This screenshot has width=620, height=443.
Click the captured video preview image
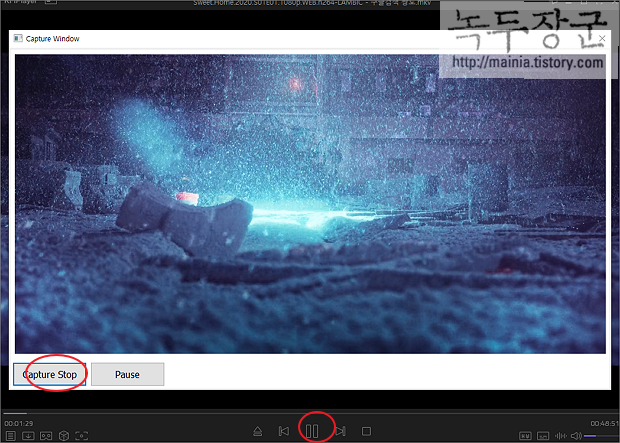pyautogui.click(x=310, y=204)
